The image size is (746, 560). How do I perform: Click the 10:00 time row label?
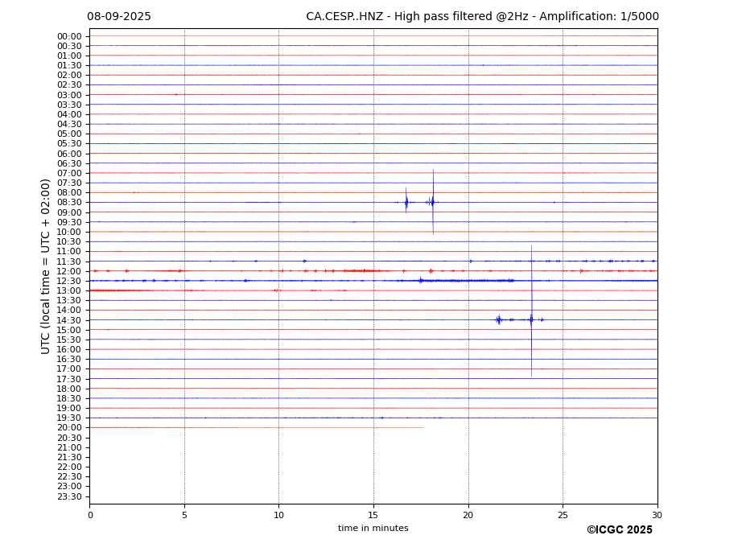pos(69,233)
